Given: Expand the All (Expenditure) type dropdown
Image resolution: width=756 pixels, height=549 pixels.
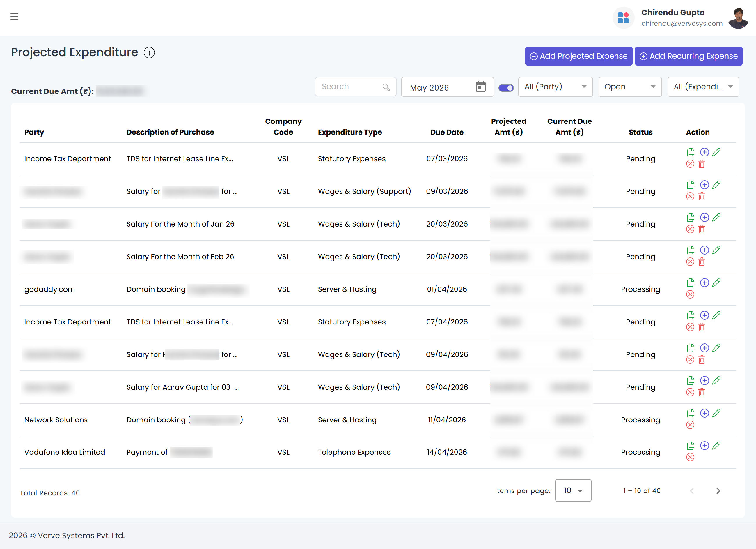Looking at the screenshot, I should [703, 87].
